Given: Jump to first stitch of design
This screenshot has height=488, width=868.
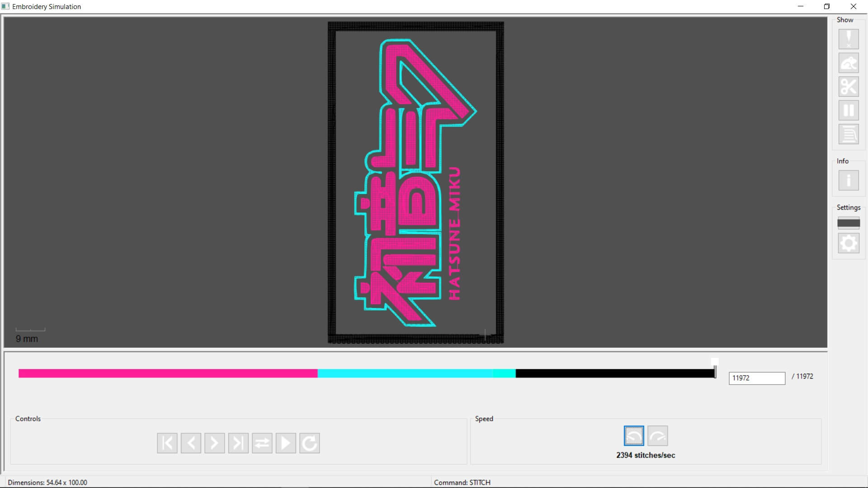Looking at the screenshot, I should (167, 443).
